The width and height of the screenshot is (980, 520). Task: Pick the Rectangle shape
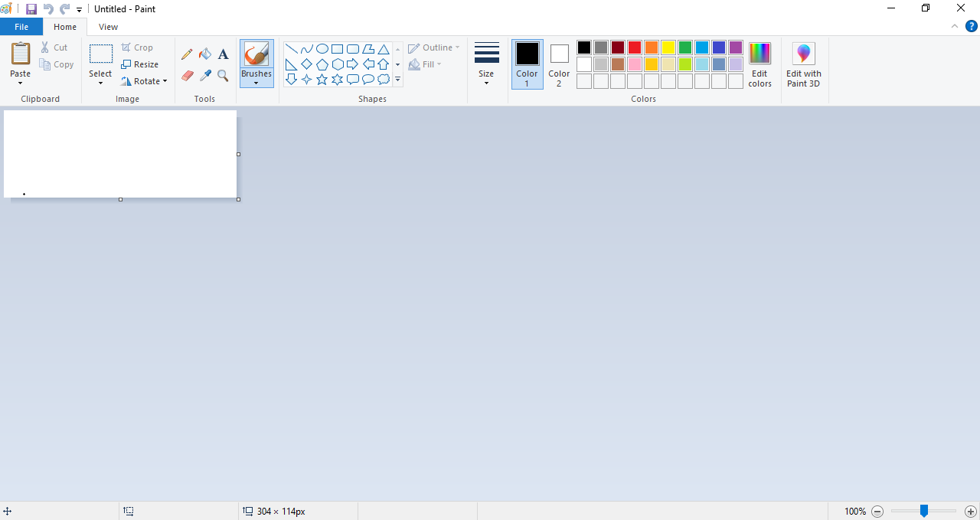click(337, 49)
